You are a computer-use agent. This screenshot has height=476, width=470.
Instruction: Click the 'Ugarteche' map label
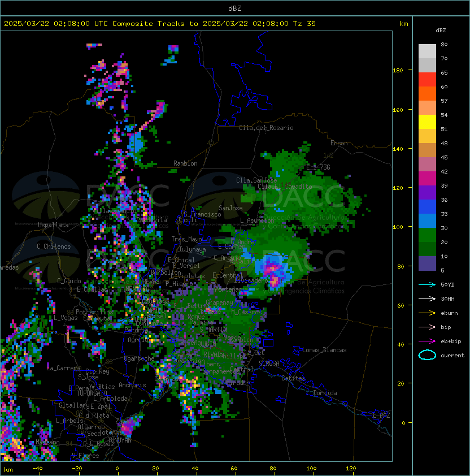tap(140, 358)
